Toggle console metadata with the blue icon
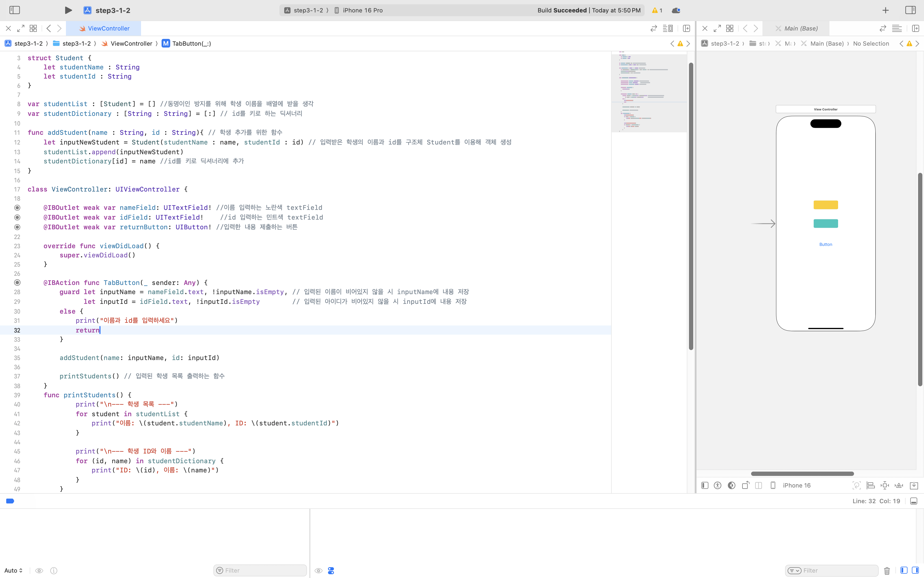The width and height of the screenshot is (924, 578). point(331,570)
